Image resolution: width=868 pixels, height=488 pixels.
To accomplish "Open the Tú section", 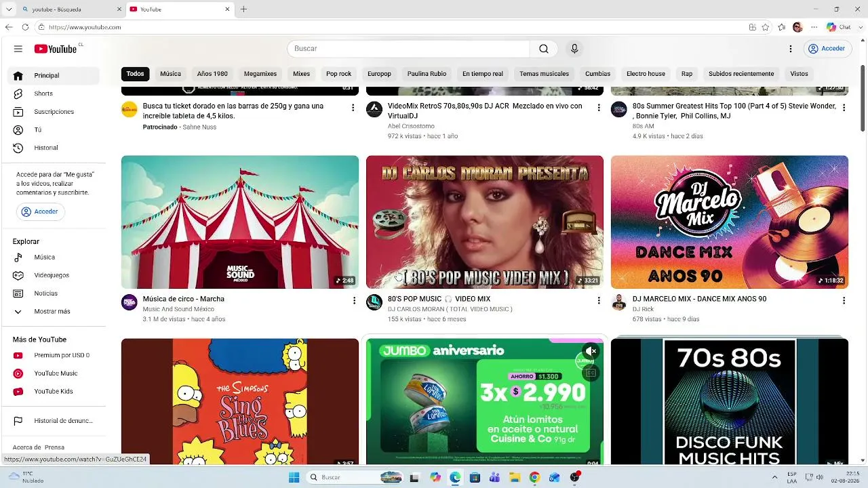I will [x=54, y=129].
